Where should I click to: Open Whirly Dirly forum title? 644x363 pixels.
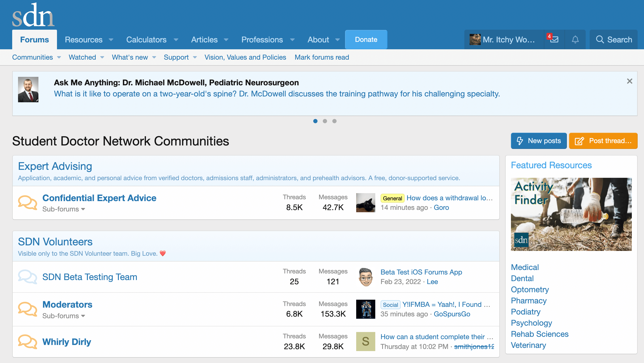click(67, 342)
